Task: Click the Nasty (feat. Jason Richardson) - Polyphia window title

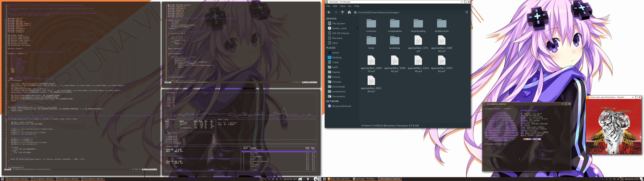Action: coord(607,97)
